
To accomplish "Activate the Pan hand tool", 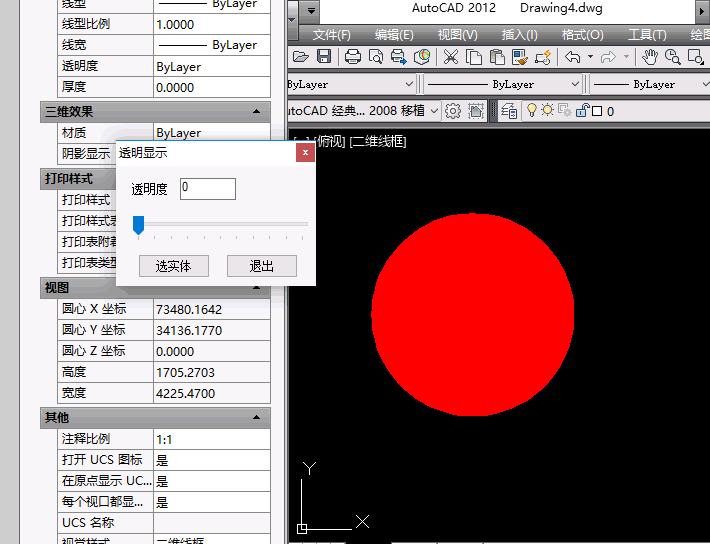I will click(x=650, y=57).
